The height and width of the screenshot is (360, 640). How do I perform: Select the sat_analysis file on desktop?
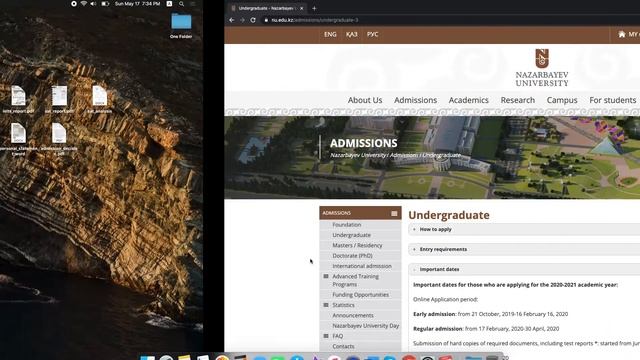(x=100, y=99)
